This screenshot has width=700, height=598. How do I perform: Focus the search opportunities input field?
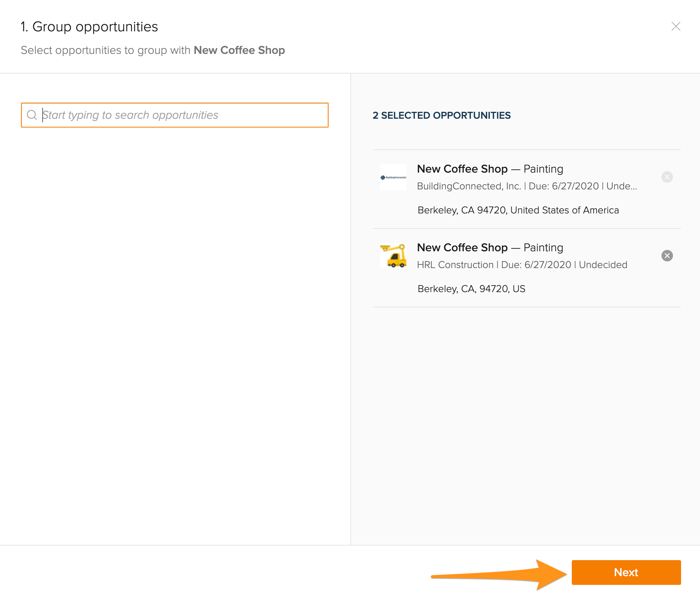click(175, 115)
